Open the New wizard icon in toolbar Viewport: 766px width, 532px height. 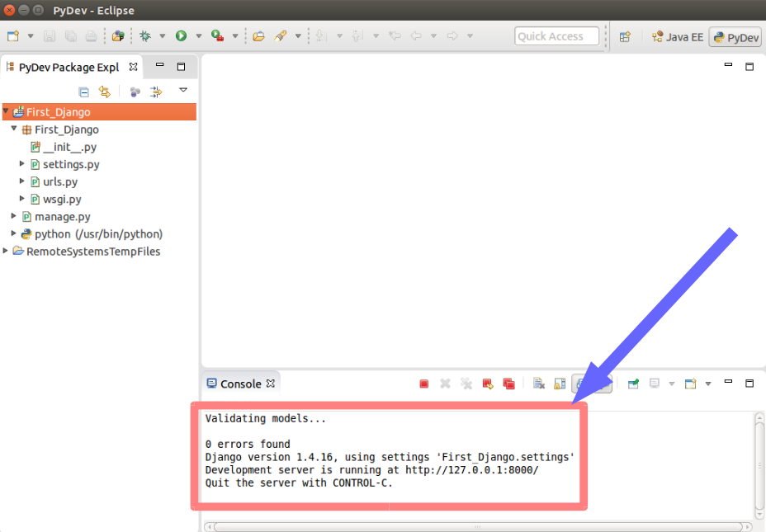(13, 36)
